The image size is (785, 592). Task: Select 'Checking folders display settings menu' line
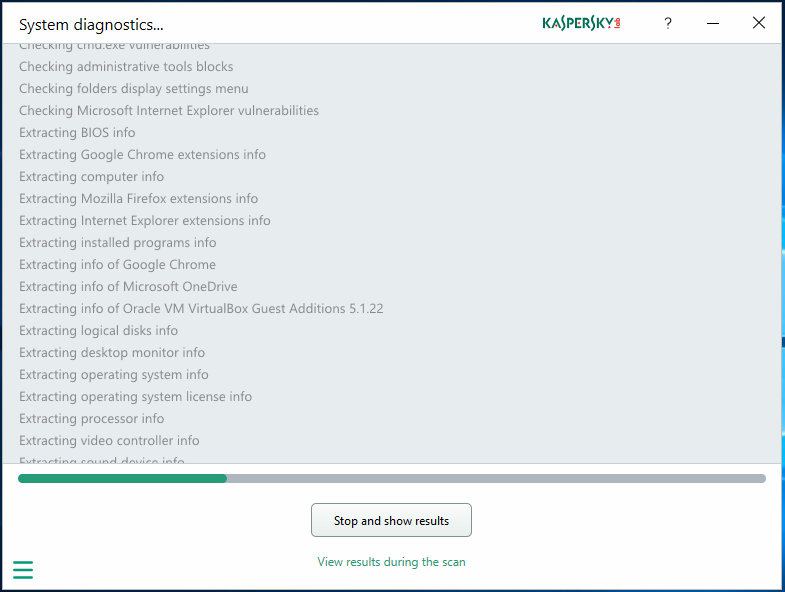(x=134, y=89)
